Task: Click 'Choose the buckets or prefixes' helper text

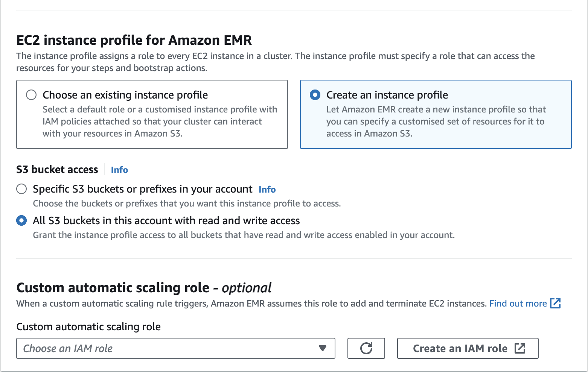Action: 187,203
